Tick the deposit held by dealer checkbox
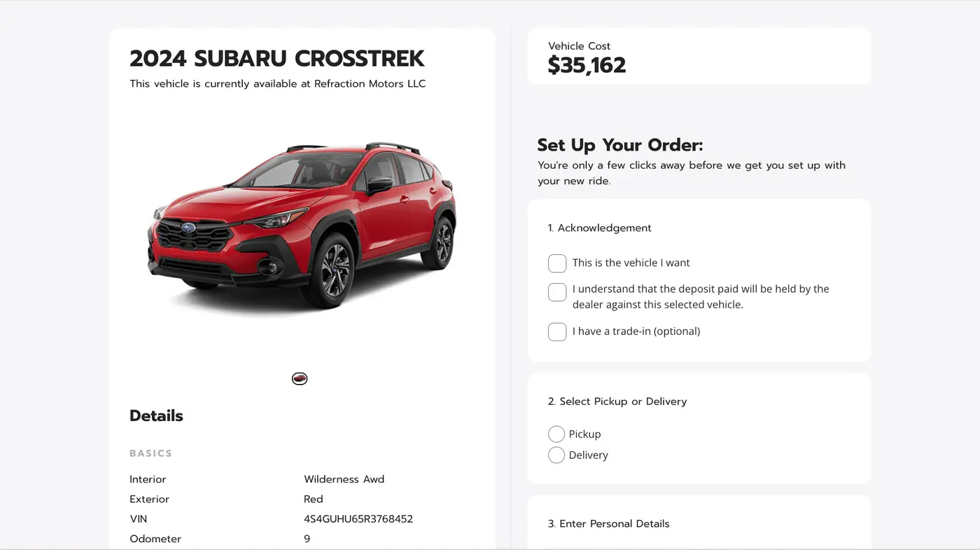The image size is (980, 550). pos(557,292)
